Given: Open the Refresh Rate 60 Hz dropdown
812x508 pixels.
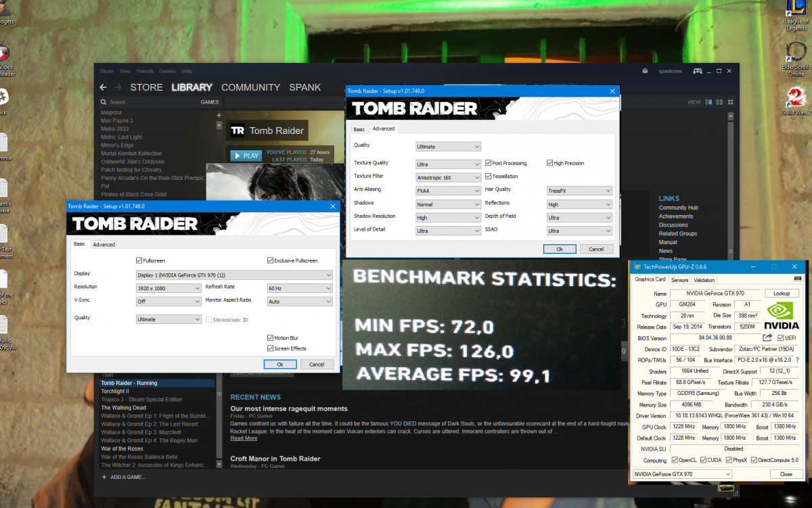Looking at the screenshot, I should click(x=300, y=287).
